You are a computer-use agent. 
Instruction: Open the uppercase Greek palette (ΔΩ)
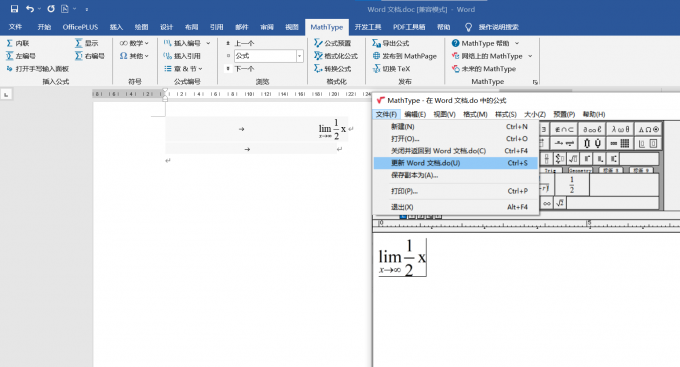(648, 129)
